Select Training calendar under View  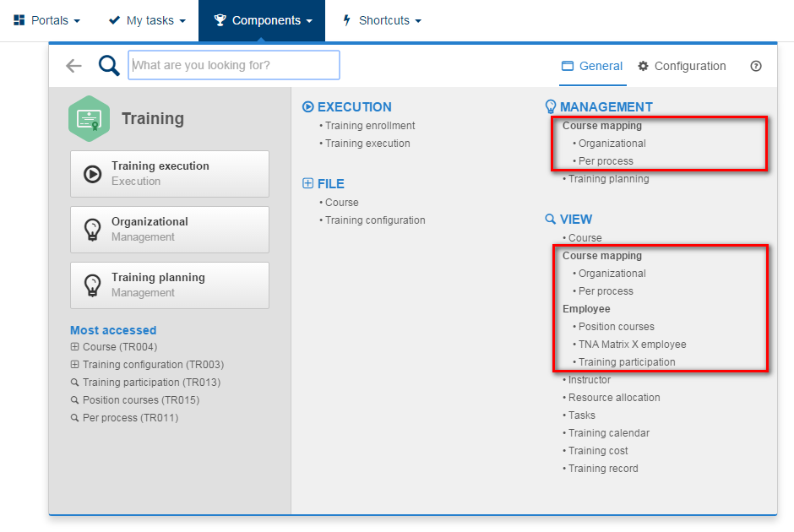pos(609,433)
